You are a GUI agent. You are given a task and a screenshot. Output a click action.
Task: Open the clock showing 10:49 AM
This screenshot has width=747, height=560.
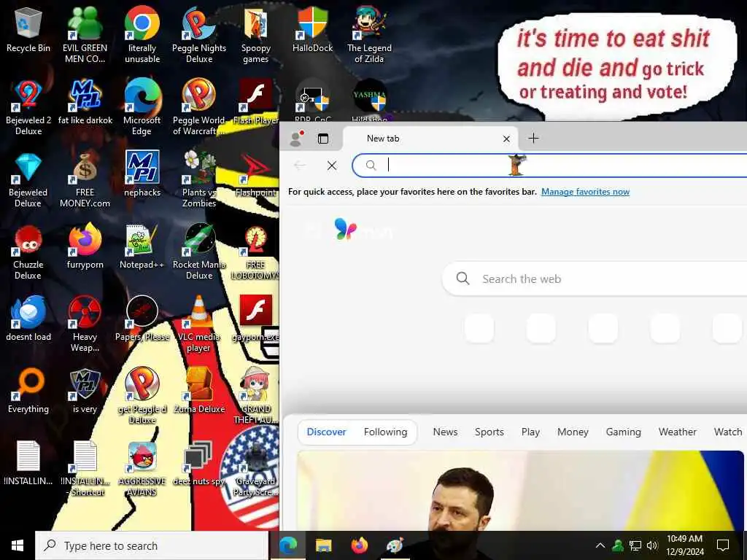pyautogui.click(x=684, y=545)
